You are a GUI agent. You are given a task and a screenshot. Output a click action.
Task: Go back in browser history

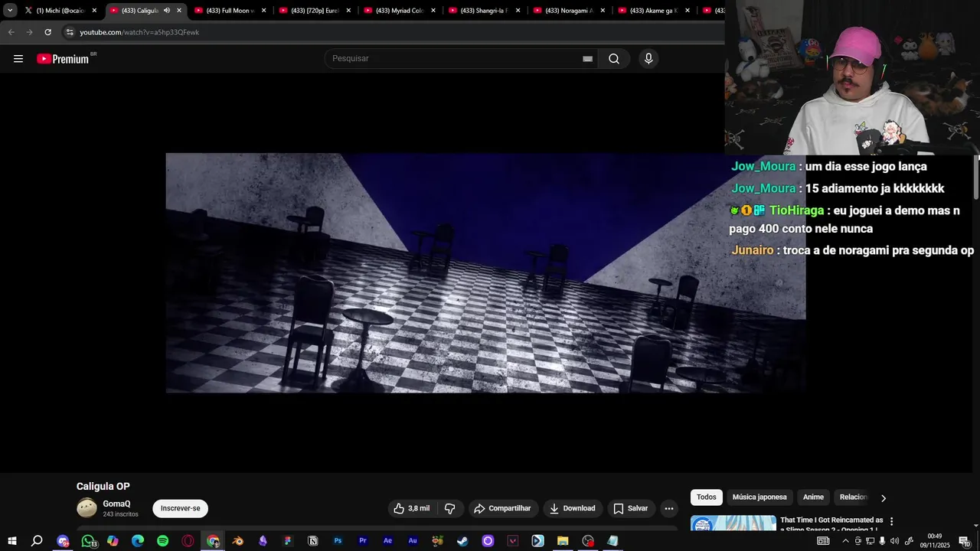[11, 32]
